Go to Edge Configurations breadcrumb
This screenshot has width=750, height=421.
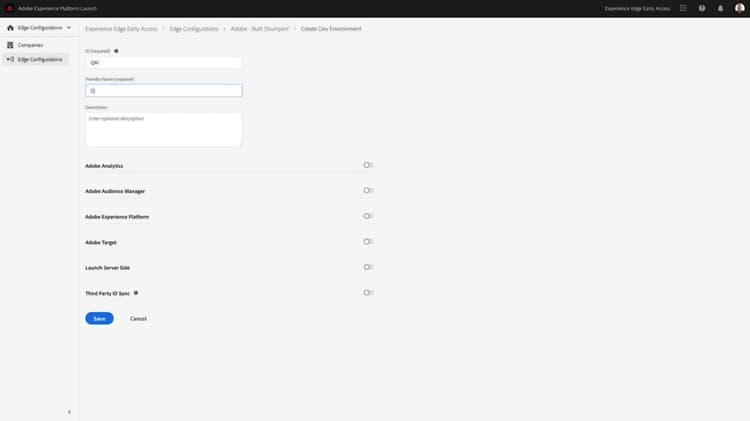(194, 29)
